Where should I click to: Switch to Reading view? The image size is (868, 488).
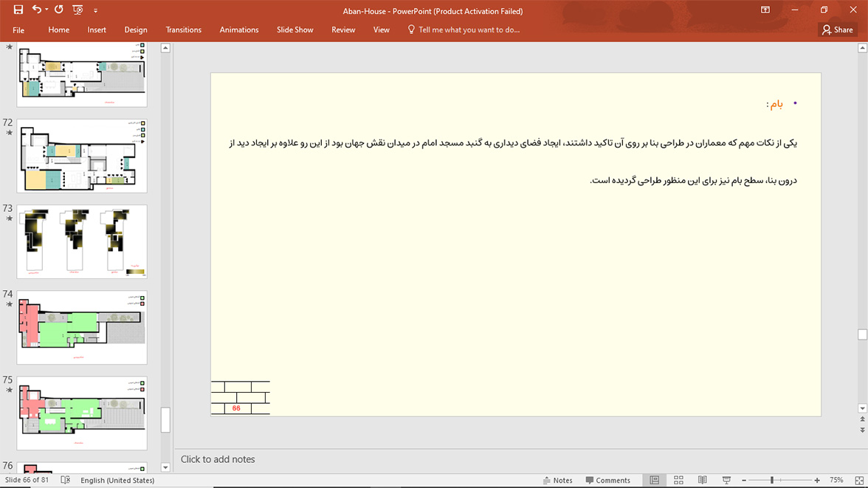tap(703, 480)
